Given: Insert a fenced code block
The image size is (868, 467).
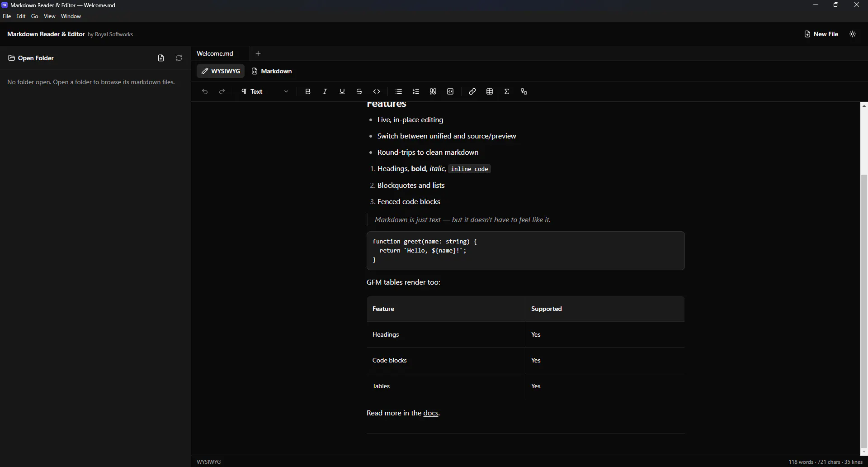Looking at the screenshot, I should 450,92.
